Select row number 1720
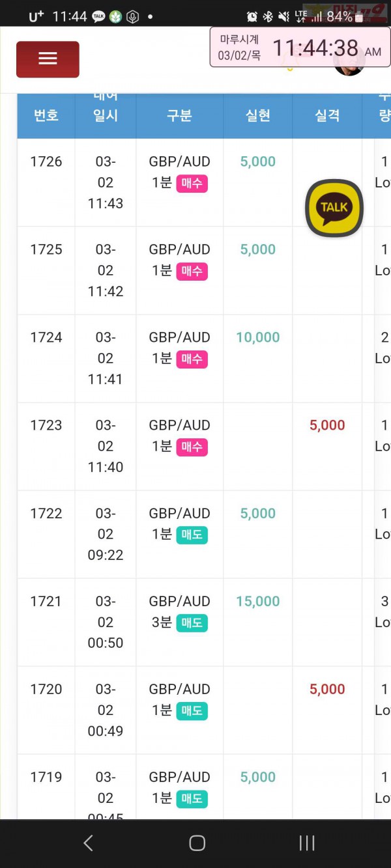This screenshot has width=391, height=868. click(46, 689)
